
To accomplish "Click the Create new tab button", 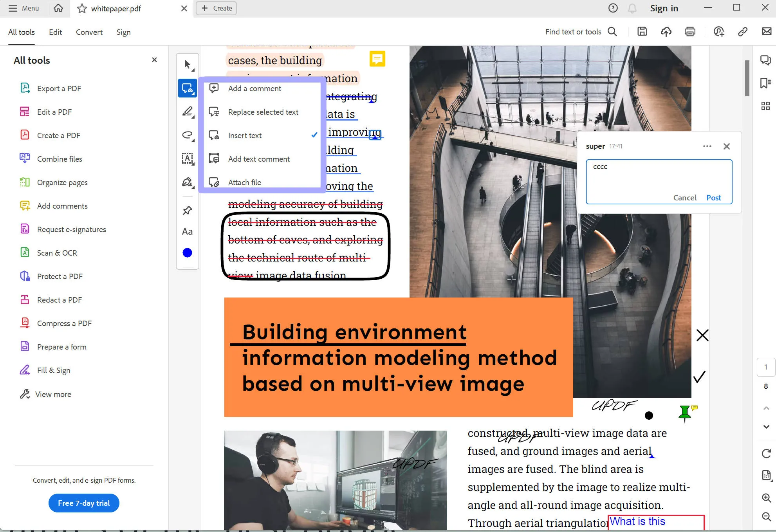I will (216, 8).
